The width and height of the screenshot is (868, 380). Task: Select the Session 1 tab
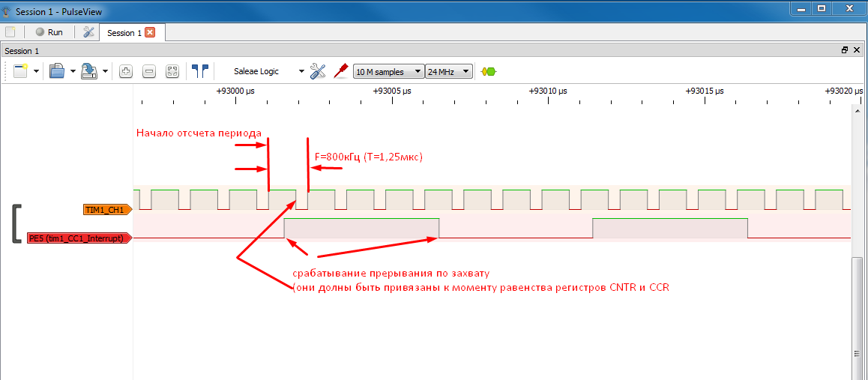pos(124,33)
